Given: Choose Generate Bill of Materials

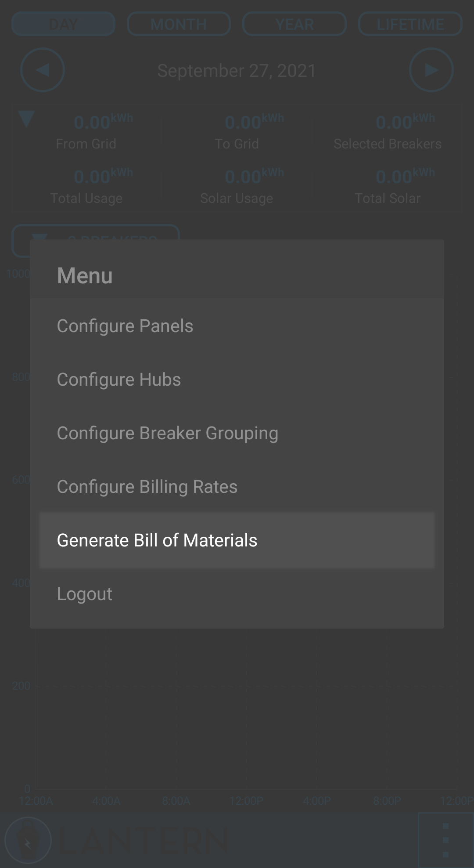Looking at the screenshot, I should point(237,540).
